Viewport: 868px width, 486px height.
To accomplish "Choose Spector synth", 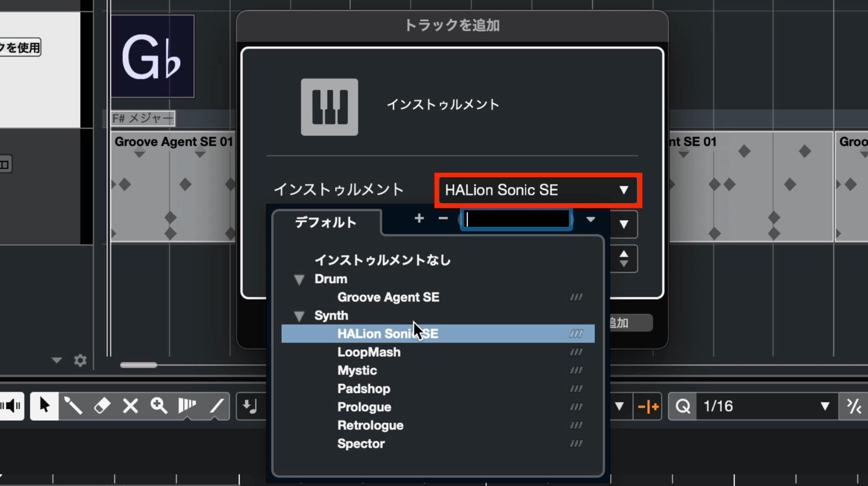I will [361, 444].
